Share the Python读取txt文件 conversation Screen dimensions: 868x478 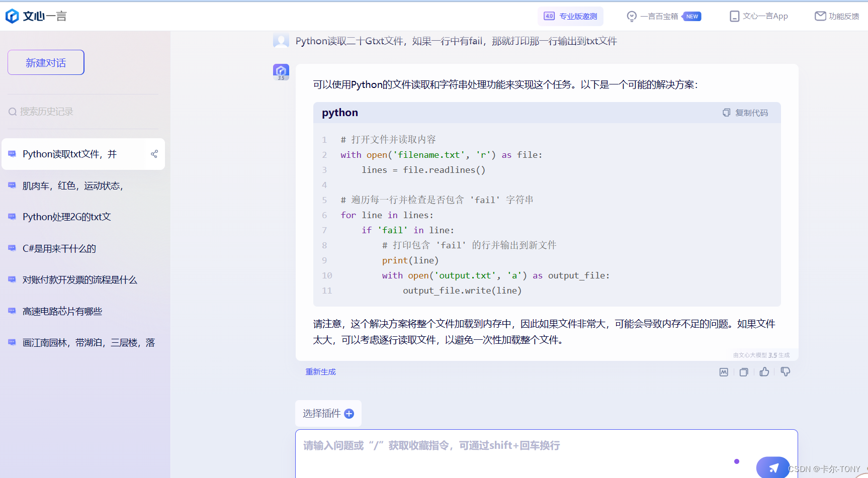coord(154,154)
